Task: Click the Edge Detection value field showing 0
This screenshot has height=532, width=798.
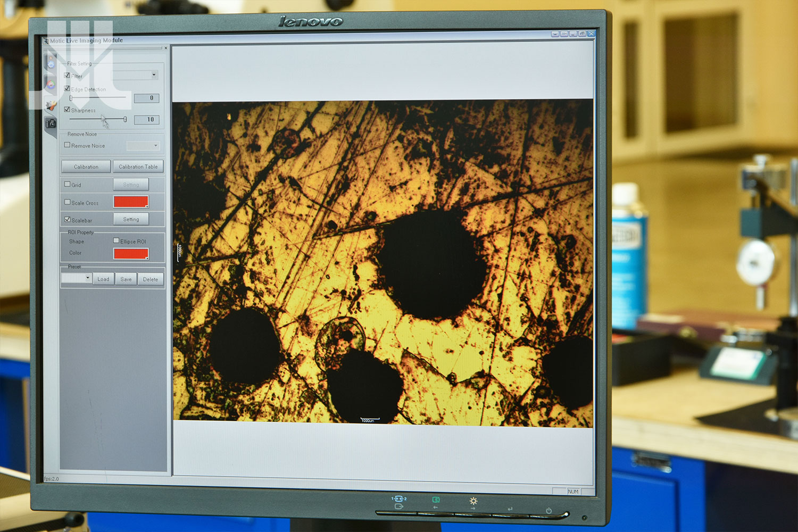Action: pos(147,98)
